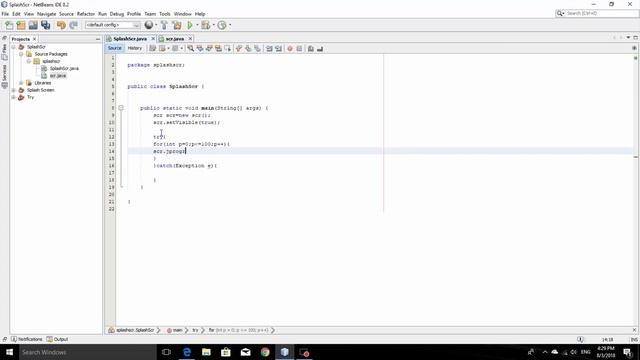Viewport: 640px width, 360px height.
Task: Open the Tools menu
Action: tap(164, 14)
